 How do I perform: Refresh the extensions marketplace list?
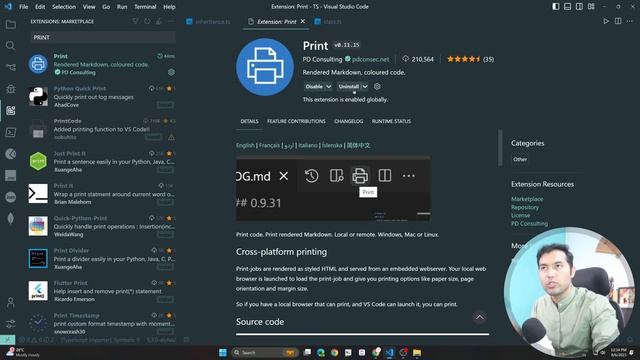(147, 21)
